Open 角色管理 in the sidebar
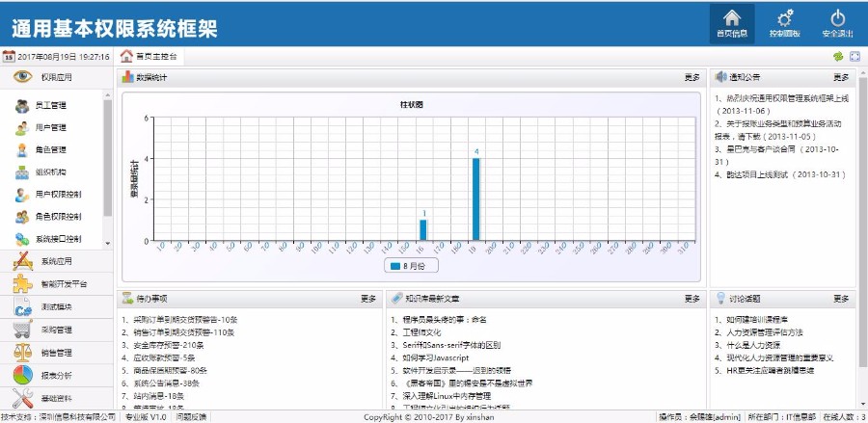Viewport: 868px width, 423px height. 51,150
